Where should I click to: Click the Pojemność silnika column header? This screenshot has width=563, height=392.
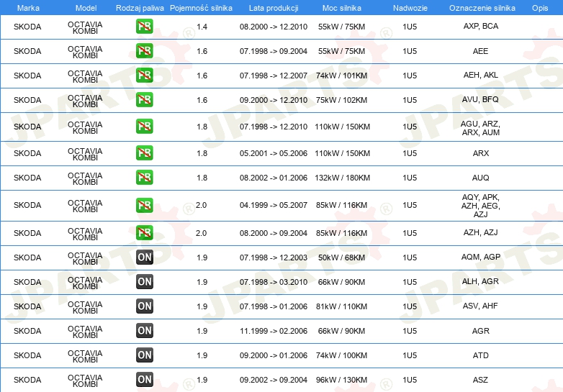pos(201,8)
